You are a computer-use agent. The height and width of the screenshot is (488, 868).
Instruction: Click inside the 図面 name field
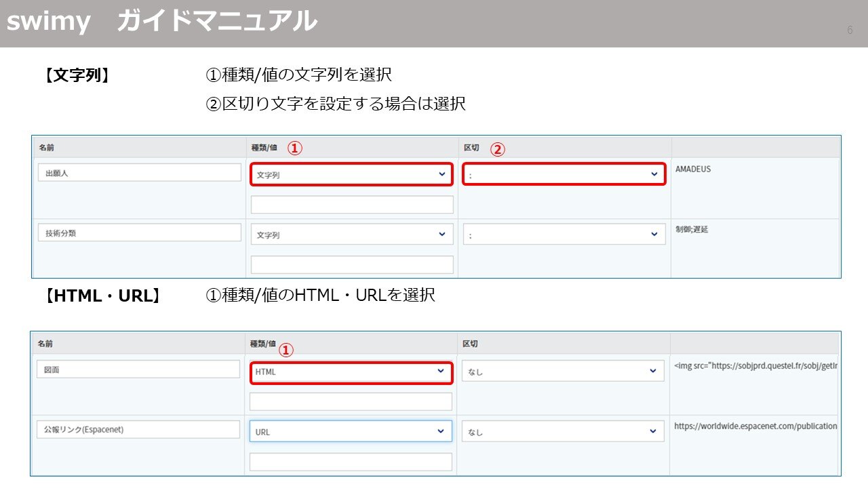139,370
